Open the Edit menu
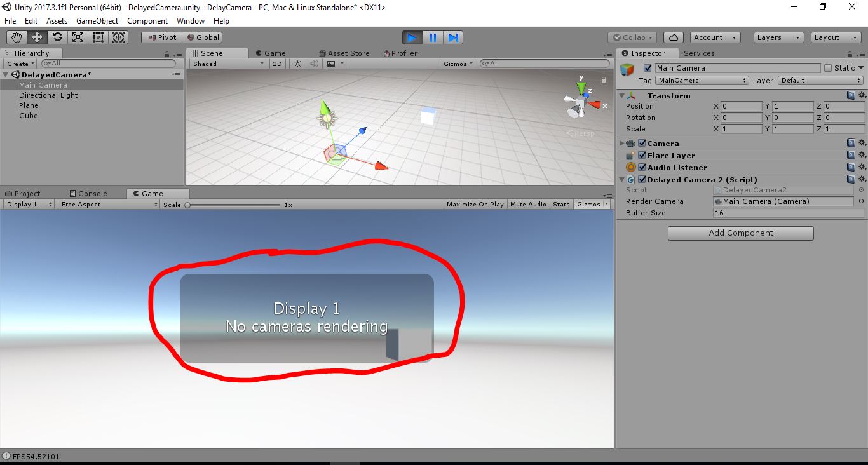The image size is (868, 465). pyautogui.click(x=31, y=21)
